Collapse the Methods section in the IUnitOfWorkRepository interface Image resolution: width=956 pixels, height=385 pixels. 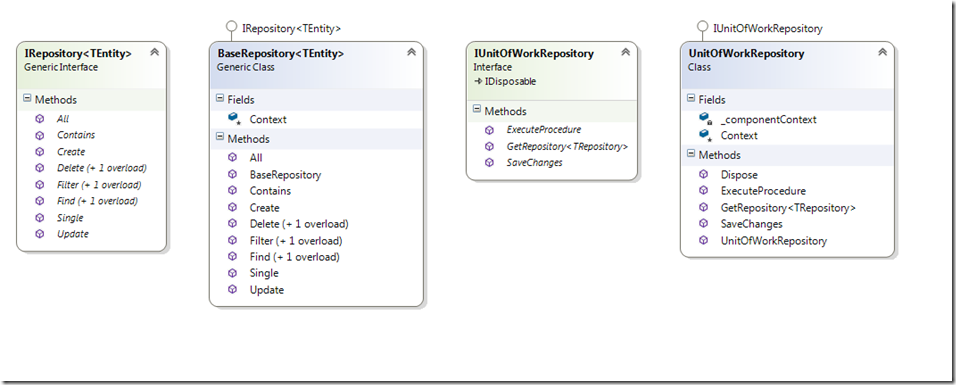tap(477, 110)
